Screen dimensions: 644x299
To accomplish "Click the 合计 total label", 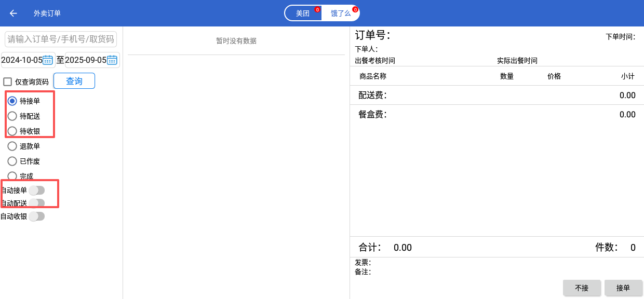I will 370,248.
